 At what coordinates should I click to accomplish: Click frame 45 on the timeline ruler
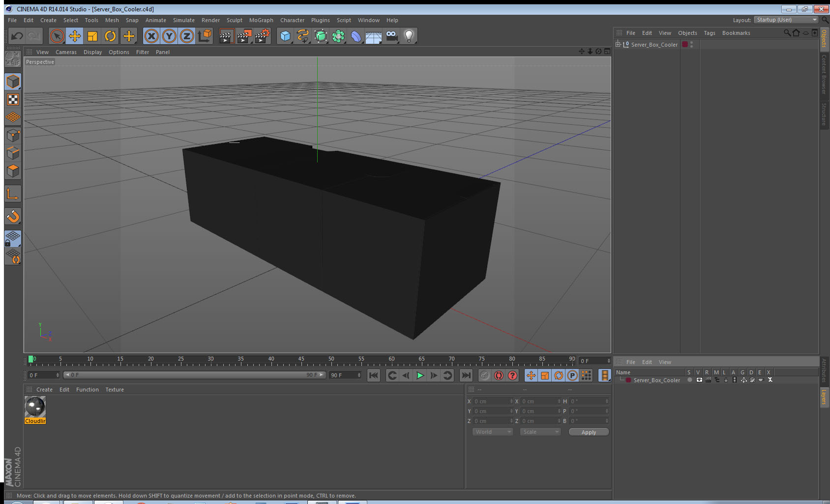(x=301, y=360)
